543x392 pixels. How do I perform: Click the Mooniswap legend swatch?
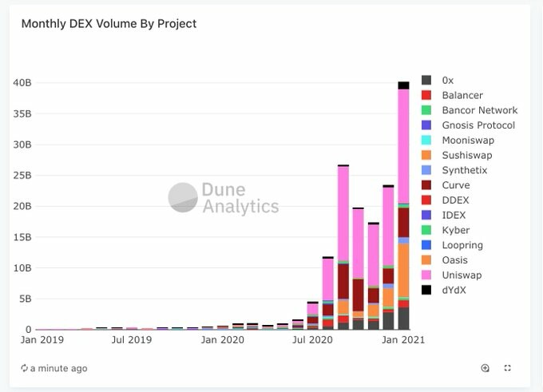click(x=426, y=141)
